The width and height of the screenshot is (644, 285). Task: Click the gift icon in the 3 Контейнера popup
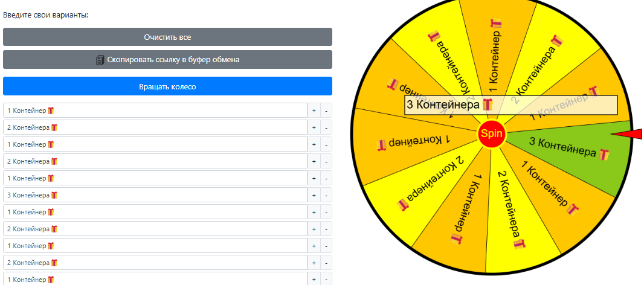pyautogui.click(x=488, y=104)
